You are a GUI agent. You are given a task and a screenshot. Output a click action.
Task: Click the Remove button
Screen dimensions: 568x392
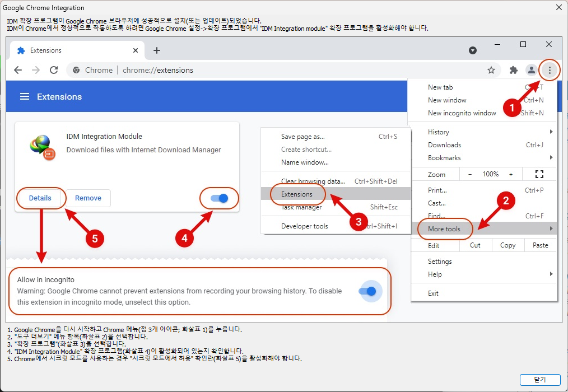88,198
